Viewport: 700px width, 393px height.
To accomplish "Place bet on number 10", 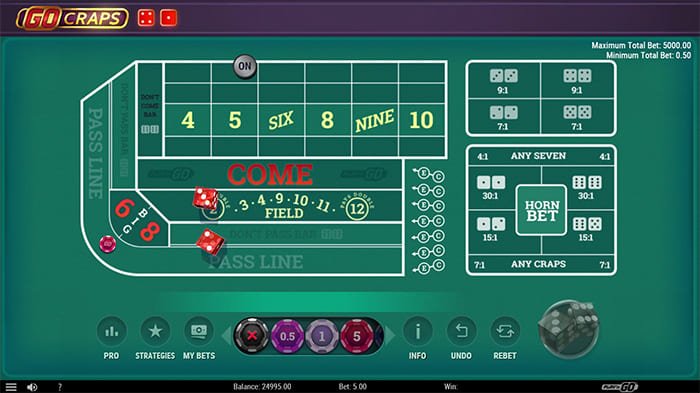I will pyautogui.click(x=421, y=120).
